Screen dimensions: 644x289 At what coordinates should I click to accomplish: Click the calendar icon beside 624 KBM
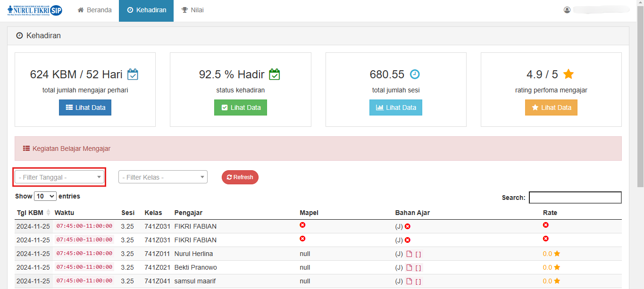133,74
